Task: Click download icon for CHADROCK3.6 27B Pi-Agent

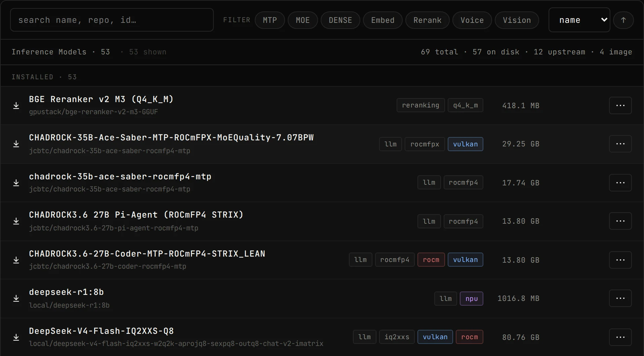Action: 16,221
